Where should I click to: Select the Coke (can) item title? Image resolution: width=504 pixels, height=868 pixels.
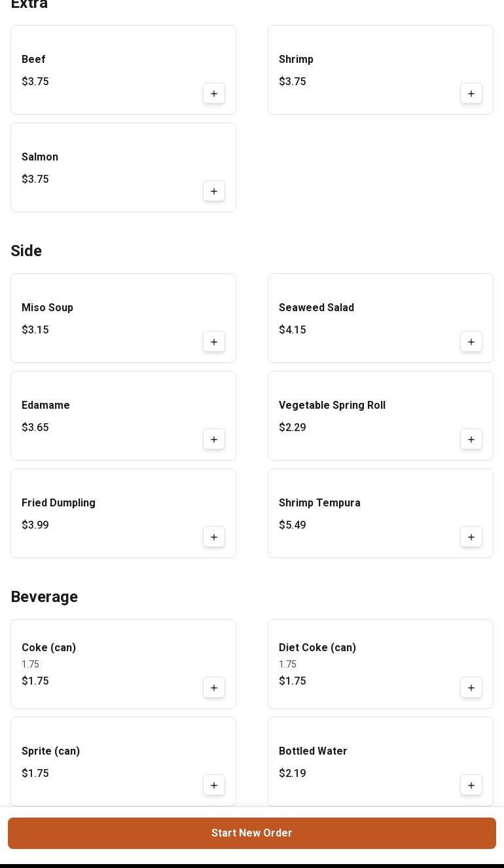(x=49, y=648)
